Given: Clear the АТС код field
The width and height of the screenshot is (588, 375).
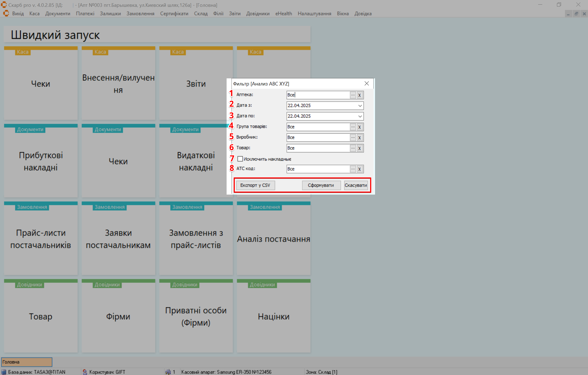Looking at the screenshot, I should 359,169.
